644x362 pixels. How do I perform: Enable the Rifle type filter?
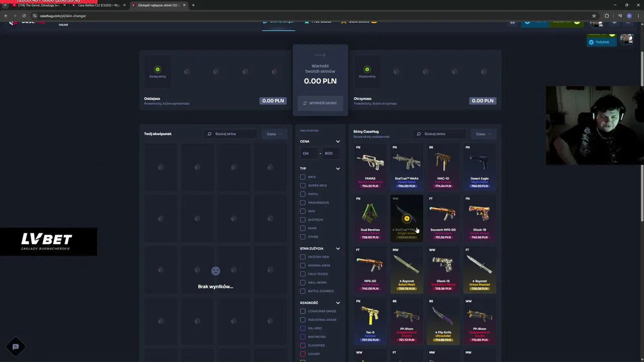point(302,177)
